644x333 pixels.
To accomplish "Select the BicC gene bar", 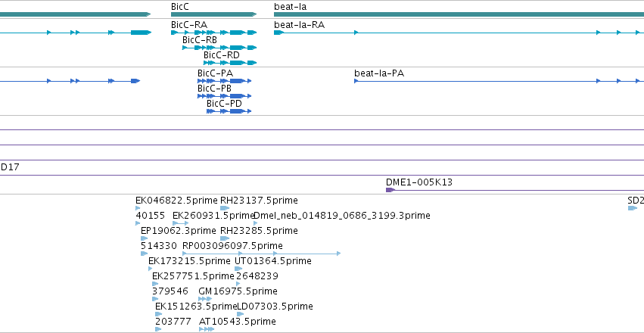I will (213, 14).
